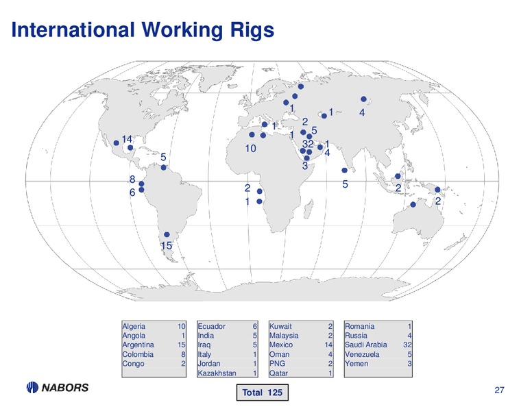Select the Papua New Guinea map dot

point(437,190)
